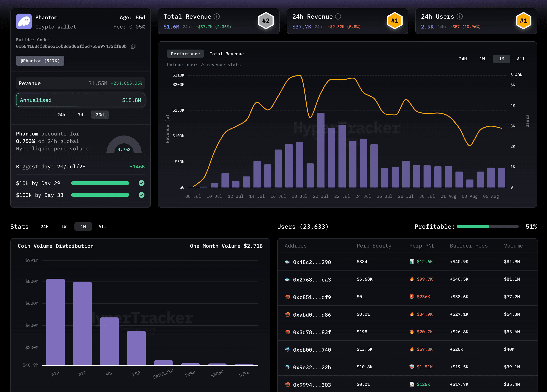Sort the table by Perp Equity

(x=374, y=246)
